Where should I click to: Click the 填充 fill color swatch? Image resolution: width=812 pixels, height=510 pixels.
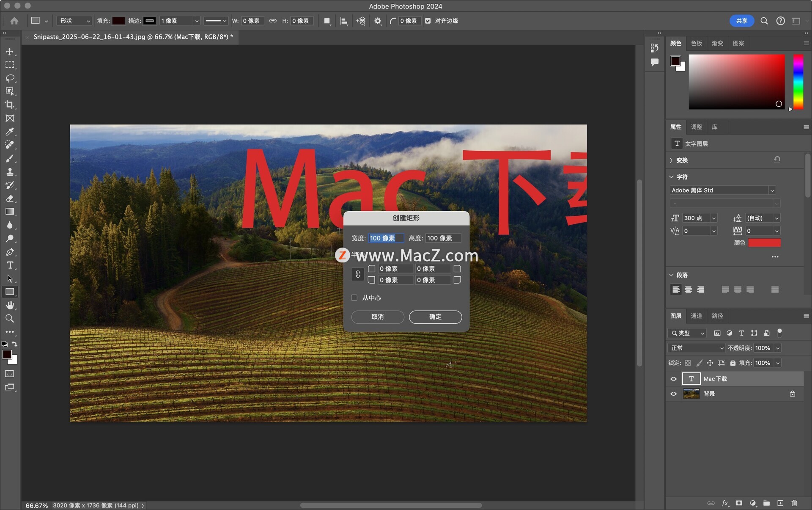click(118, 21)
